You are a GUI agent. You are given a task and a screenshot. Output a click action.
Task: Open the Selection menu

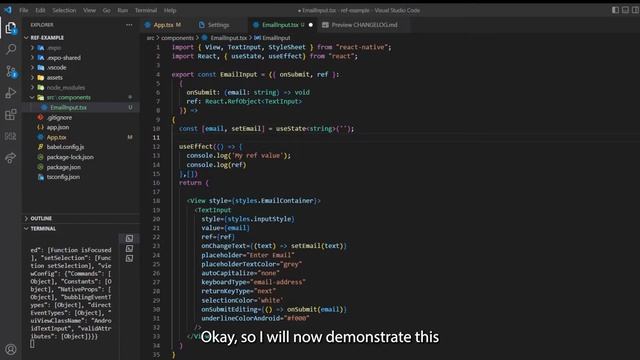pyautogui.click(x=64, y=10)
